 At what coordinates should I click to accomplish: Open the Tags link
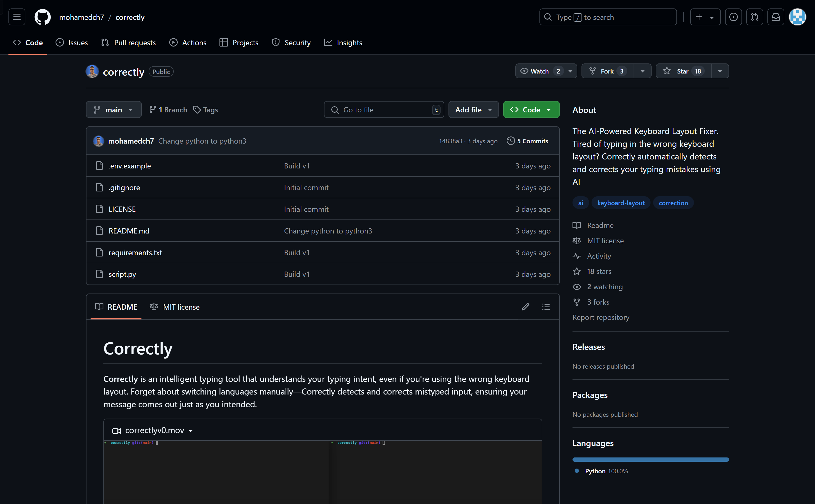coord(206,110)
